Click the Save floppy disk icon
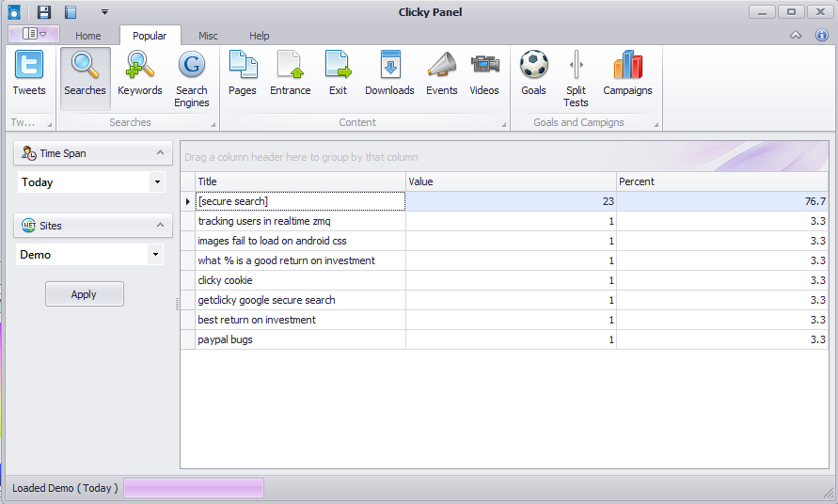 pos(43,12)
